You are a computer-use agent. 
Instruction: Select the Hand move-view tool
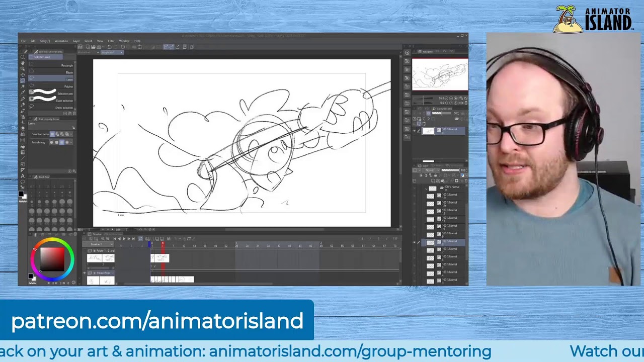[23, 63]
